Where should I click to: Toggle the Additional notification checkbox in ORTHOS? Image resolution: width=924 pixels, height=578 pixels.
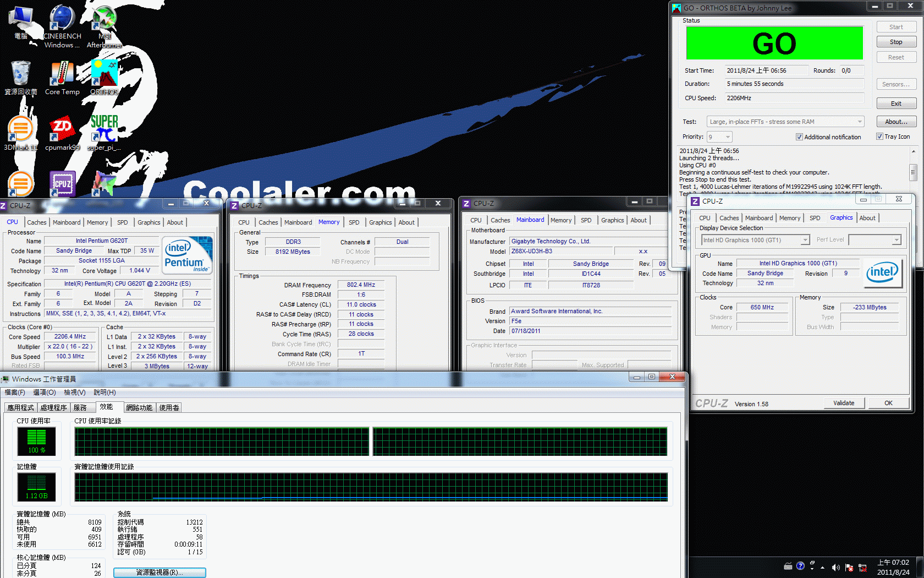point(799,137)
